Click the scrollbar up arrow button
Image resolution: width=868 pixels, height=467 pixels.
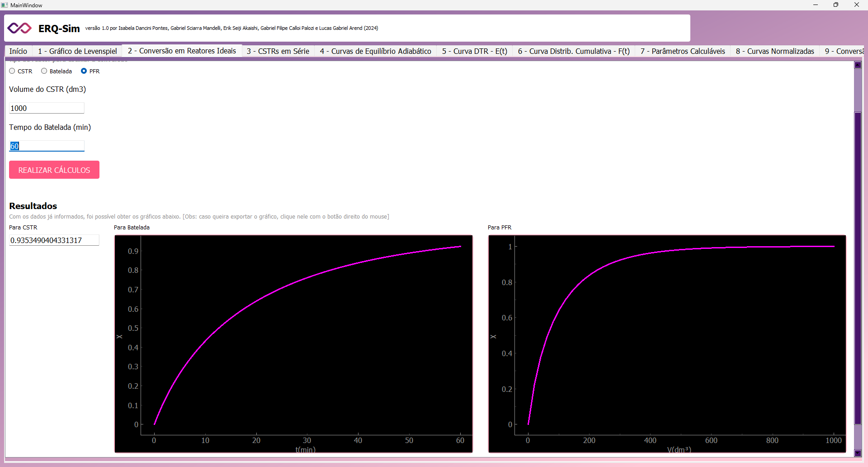[x=858, y=65]
